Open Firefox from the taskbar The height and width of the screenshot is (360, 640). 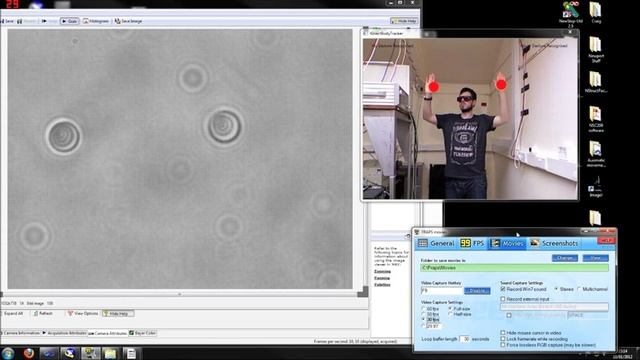pos(29,353)
